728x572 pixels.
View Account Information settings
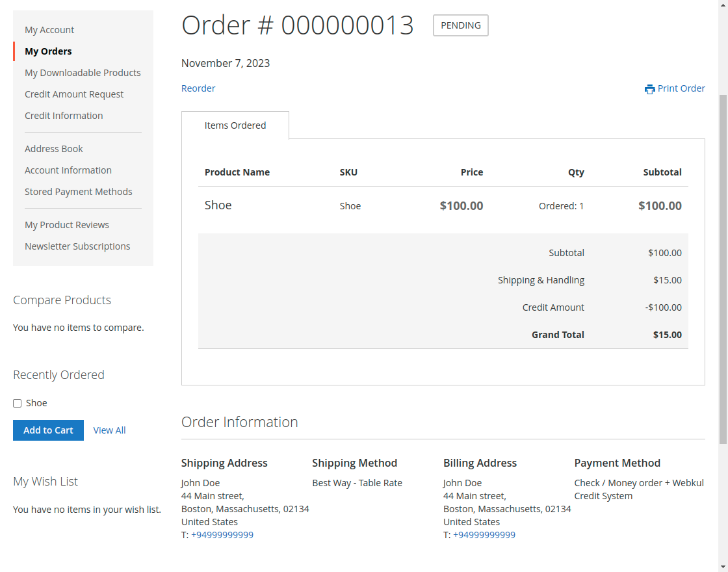click(68, 170)
